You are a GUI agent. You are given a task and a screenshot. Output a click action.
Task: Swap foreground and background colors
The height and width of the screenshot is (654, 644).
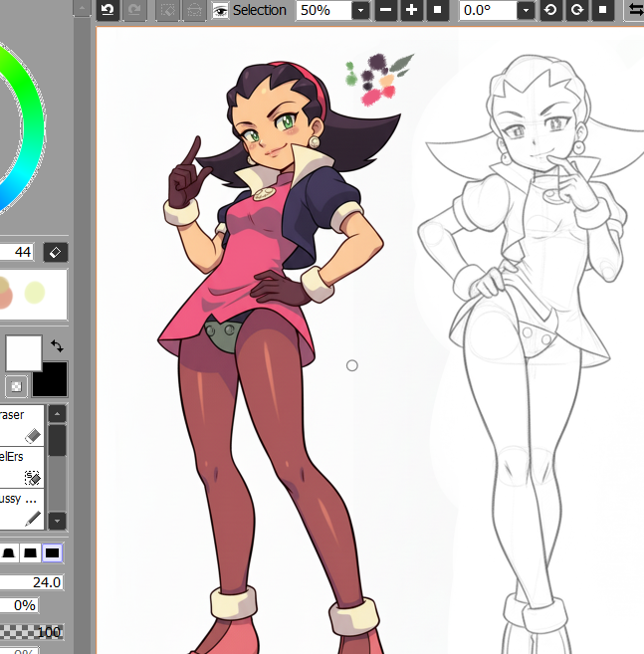click(x=57, y=345)
